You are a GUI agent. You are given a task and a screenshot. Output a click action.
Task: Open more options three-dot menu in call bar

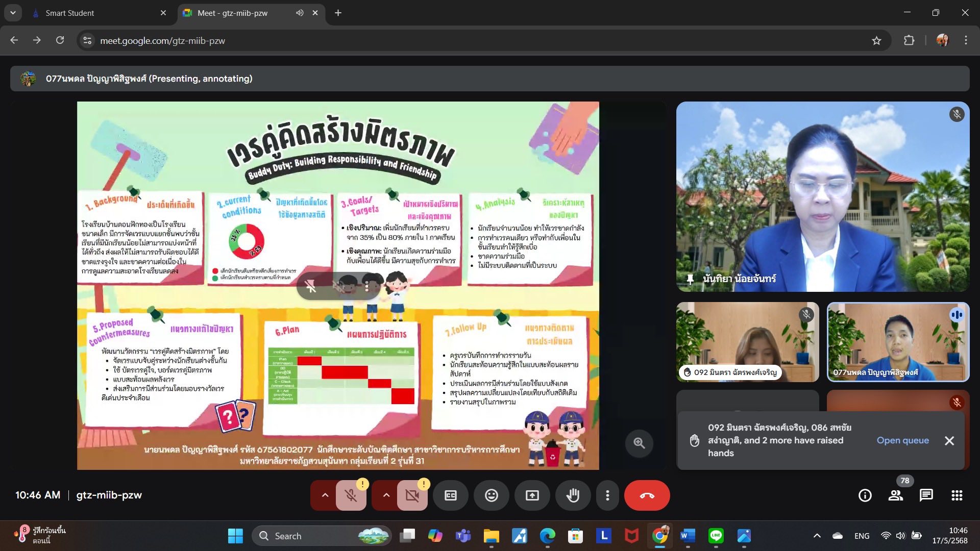[x=607, y=495]
